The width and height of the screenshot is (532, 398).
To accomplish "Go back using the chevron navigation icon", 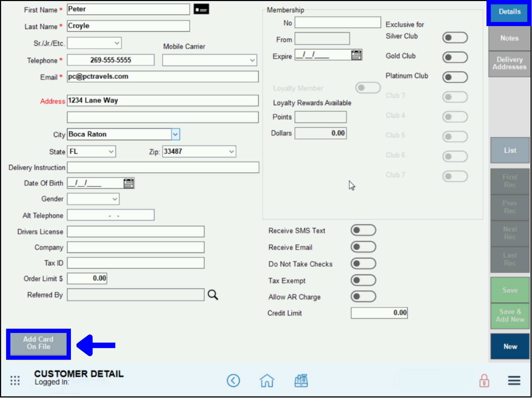I will point(233,381).
